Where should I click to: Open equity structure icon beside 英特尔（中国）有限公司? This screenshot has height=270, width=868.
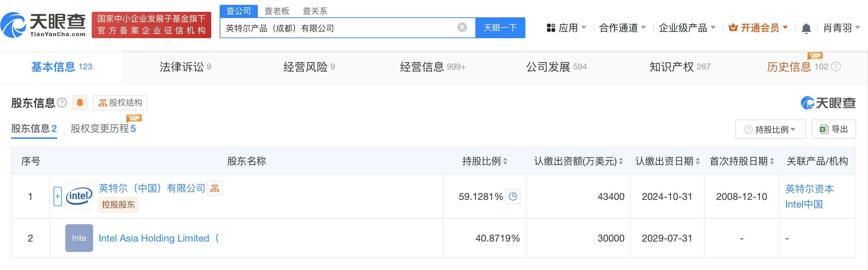(x=215, y=188)
